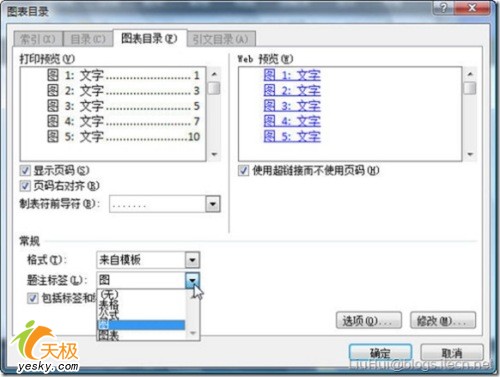Viewport: 500px width, 377px height.
Task: Toggle 使用超链接而不使用页码 checkbox
Action: (243, 171)
